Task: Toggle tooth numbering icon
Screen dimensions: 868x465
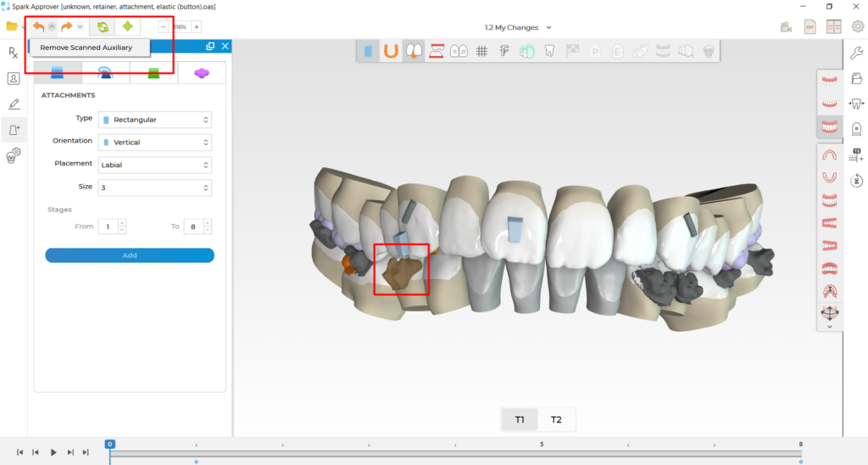Action: 459,52
